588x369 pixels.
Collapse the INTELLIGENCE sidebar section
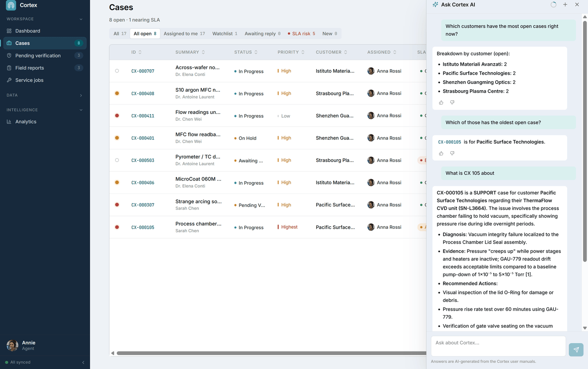[x=81, y=110]
